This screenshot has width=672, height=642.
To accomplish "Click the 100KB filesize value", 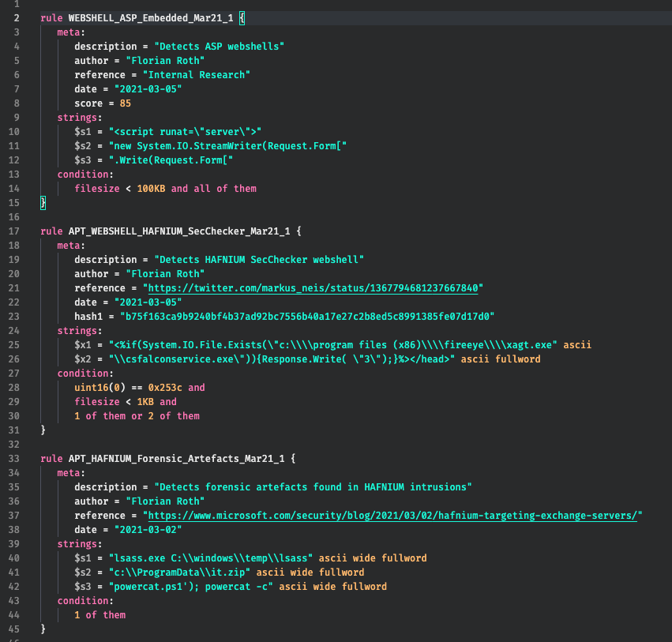I will click(152, 189).
